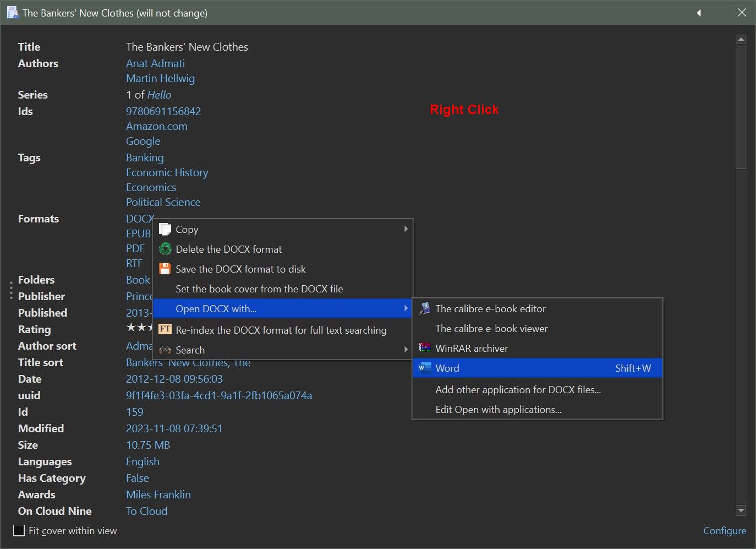Click the calibre e-book editor icon
The height and width of the screenshot is (549, 756).
pyautogui.click(x=425, y=308)
